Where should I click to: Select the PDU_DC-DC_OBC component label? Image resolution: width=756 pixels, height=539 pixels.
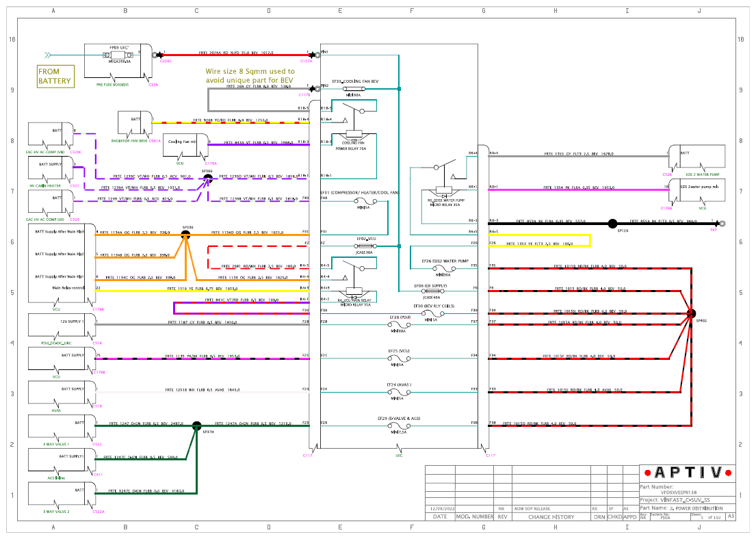click(x=56, y=343)
